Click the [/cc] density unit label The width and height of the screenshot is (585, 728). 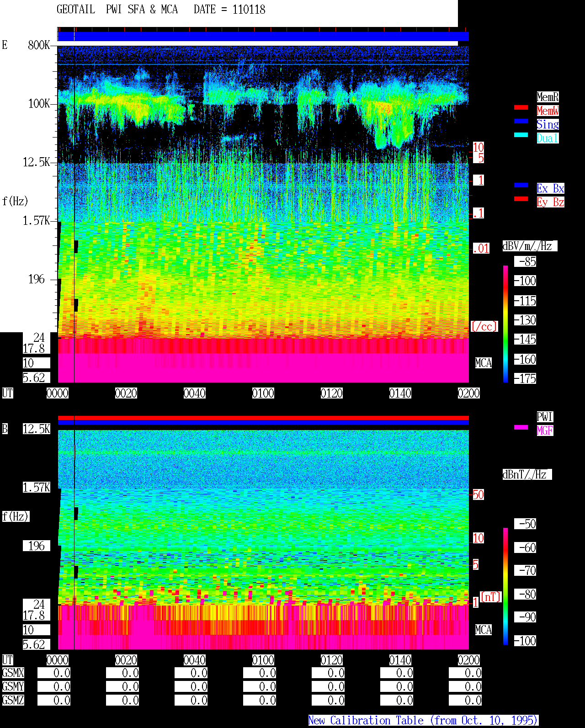tap(484, 326)
